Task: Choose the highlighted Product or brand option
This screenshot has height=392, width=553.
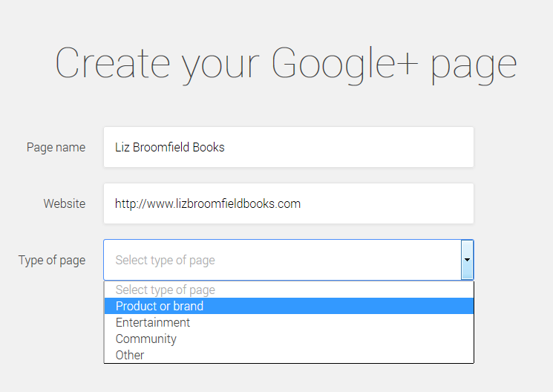Action: (x=160, y=306)
